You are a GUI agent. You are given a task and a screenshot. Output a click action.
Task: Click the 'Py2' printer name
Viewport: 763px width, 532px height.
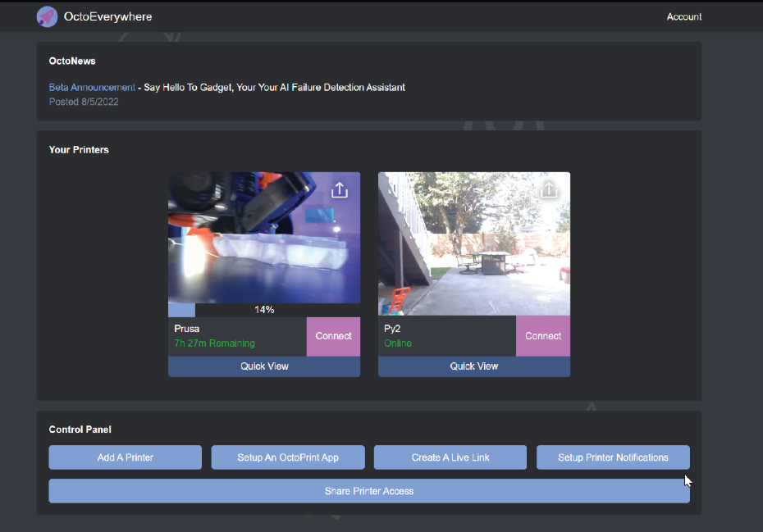point(392,329)
